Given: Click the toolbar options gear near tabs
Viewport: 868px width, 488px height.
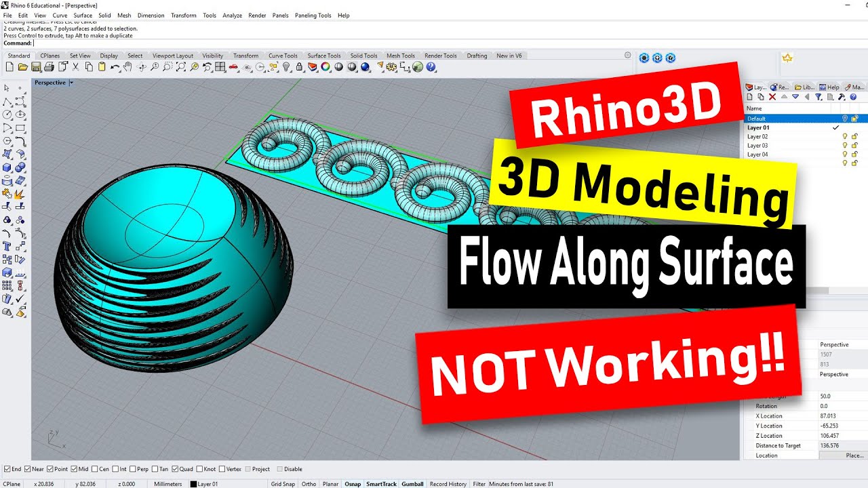Looking at the screenshot, I should pyautogui.click(x=627, y=56).
